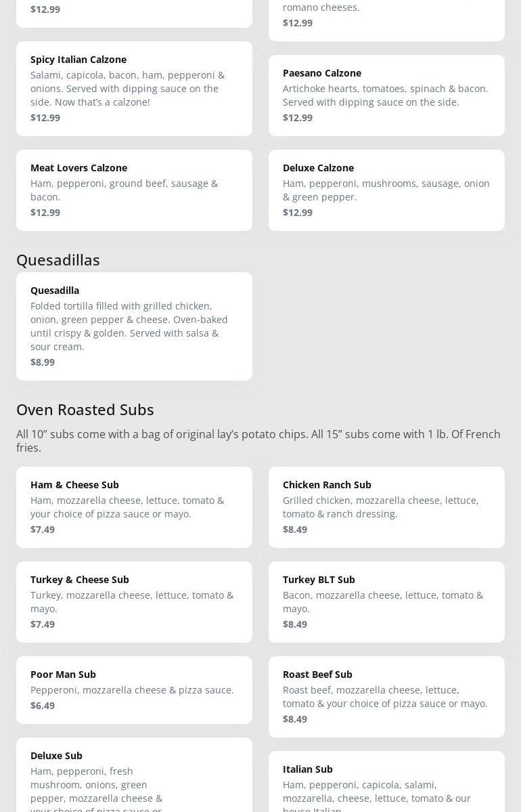Click the Oven Roasted Subs section heading
This screenshot has height=812, width=521.
tap(85, 409)
